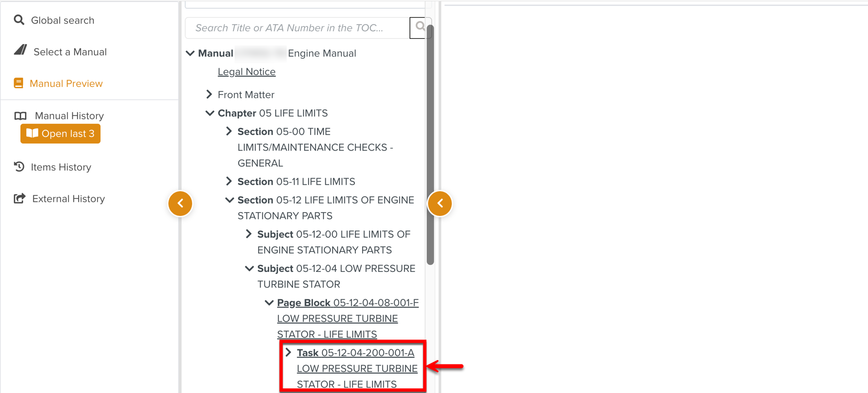Open Manual Preview via its book icon
This screenshot has height=393, width=868.
(18, 83)
